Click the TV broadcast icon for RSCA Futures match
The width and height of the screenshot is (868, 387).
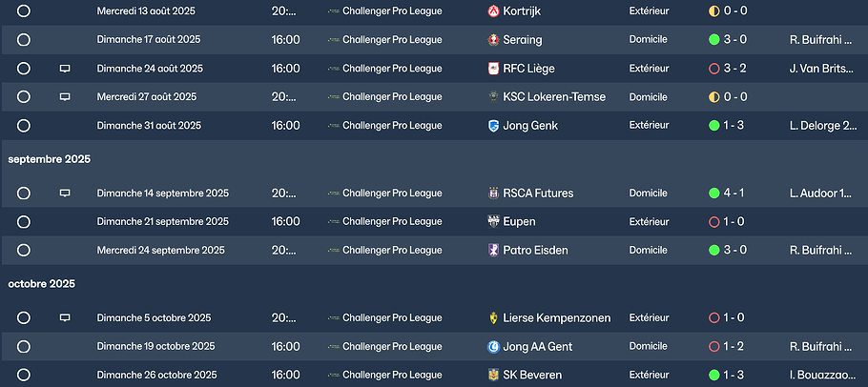tap(65, 193)
